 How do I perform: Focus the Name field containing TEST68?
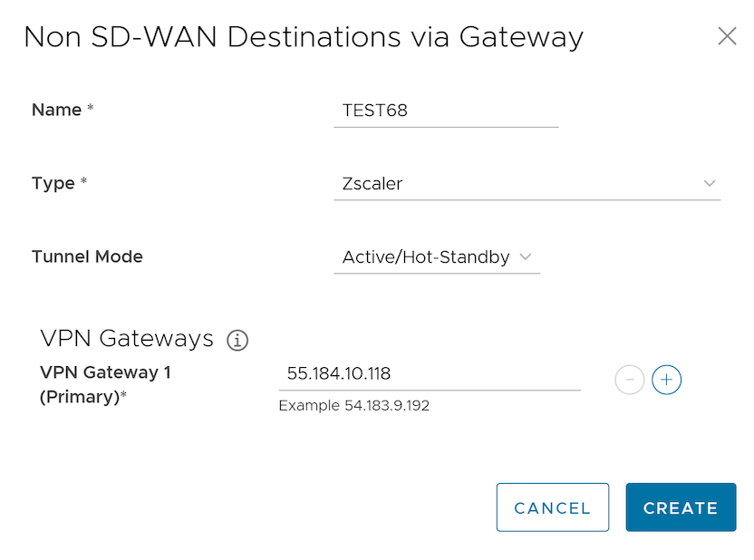click(445, 111)
